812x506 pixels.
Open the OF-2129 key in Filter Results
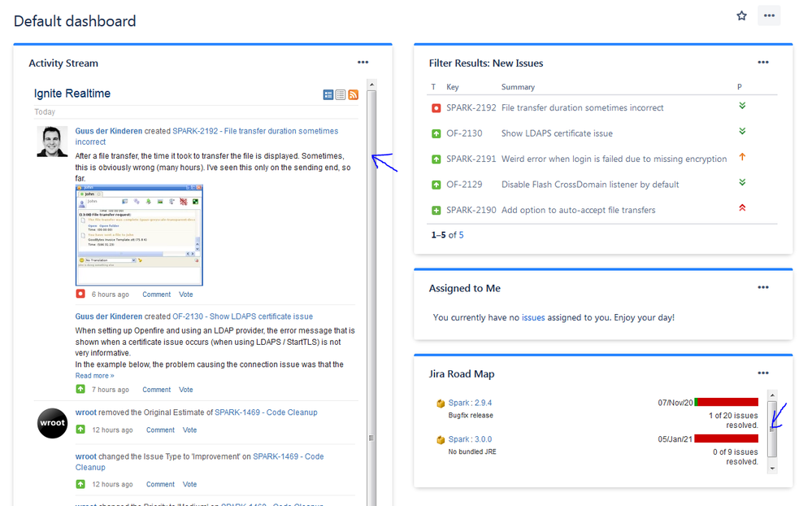pyautogui.click(x=464, y=185)
